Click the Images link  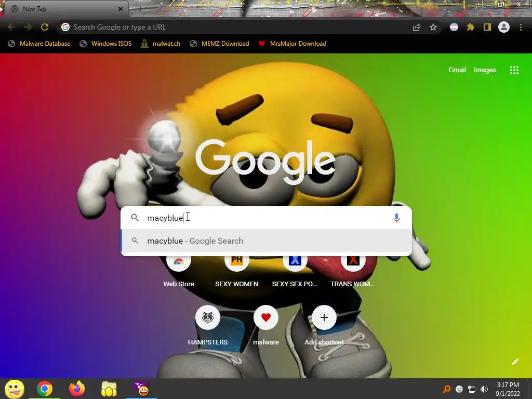tap(485, 70)
